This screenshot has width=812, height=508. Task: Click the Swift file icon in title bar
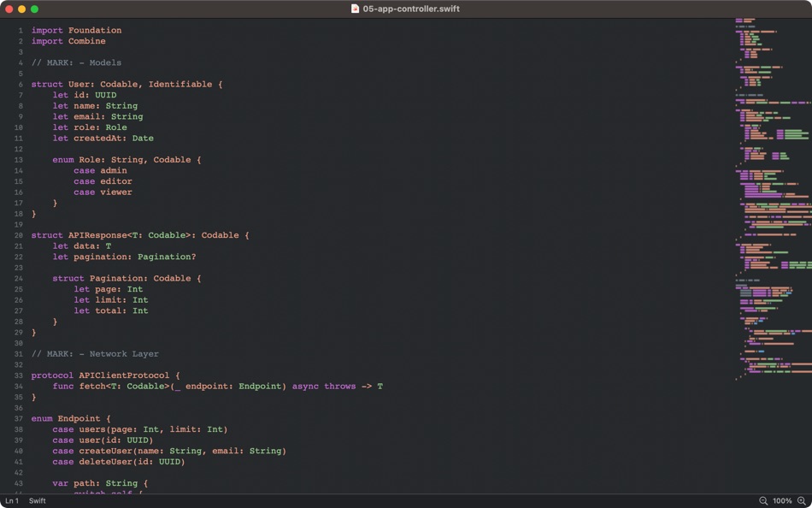coord(355,9)
